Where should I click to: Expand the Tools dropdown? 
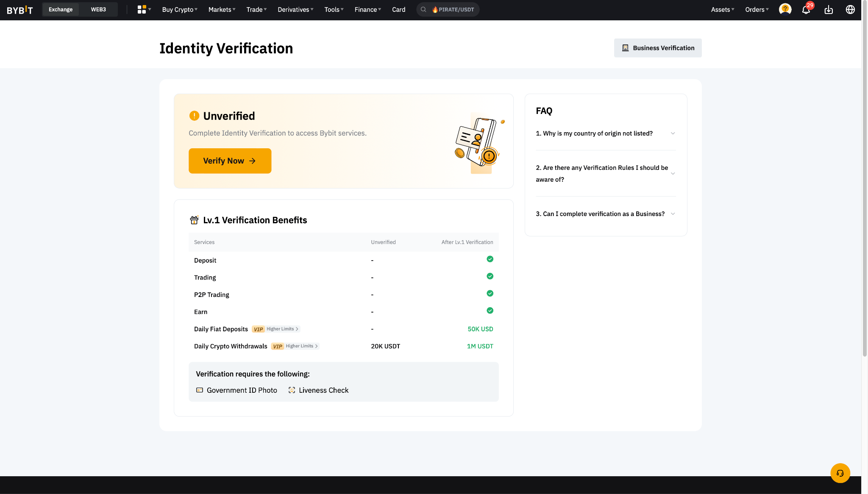click(334, 9)
